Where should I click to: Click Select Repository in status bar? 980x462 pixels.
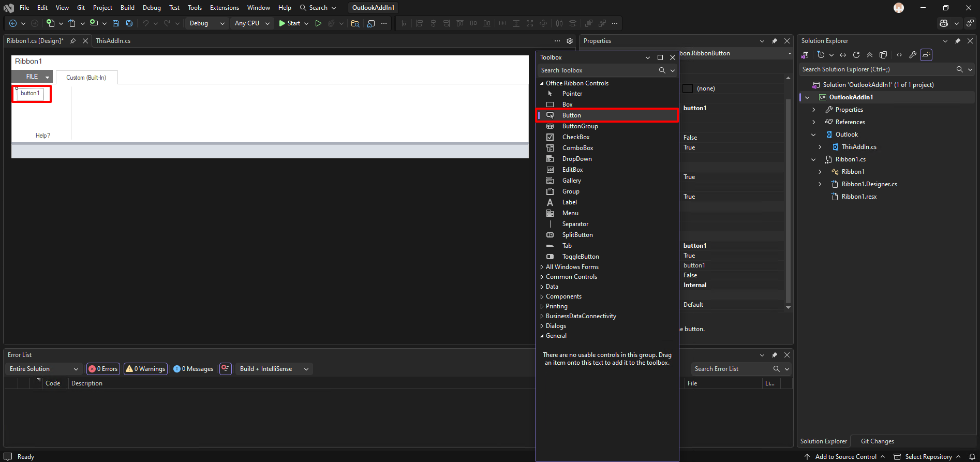(x=928, y=457)
